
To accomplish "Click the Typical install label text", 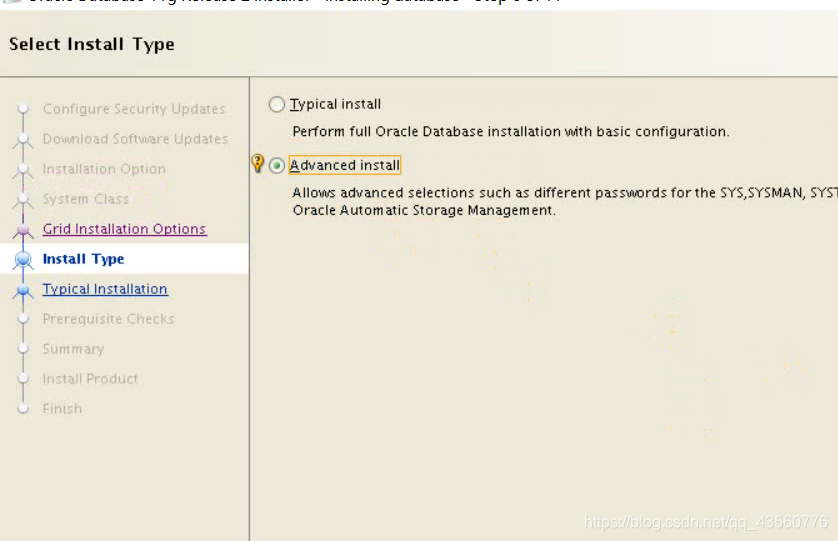I will click(x=336, y=104).
